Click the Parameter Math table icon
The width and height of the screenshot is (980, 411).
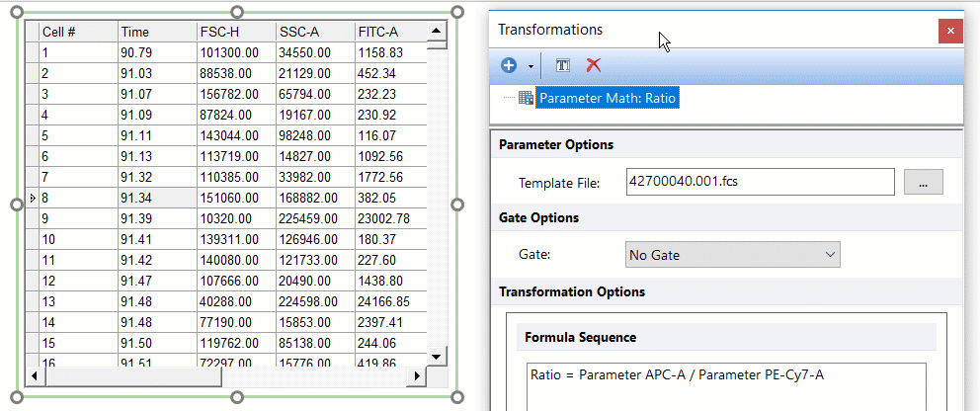click(x=526, y=99)
